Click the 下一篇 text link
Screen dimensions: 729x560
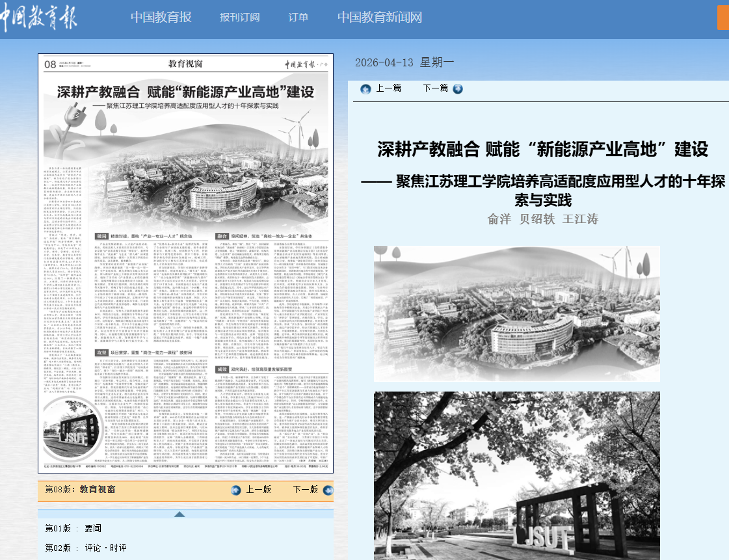(435, 88)
